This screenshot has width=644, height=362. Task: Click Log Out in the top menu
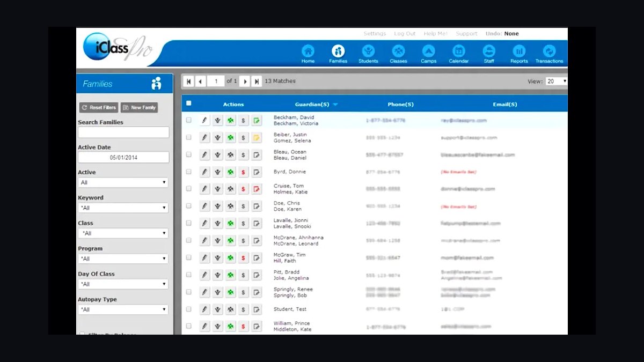click(x=405, y=34)
